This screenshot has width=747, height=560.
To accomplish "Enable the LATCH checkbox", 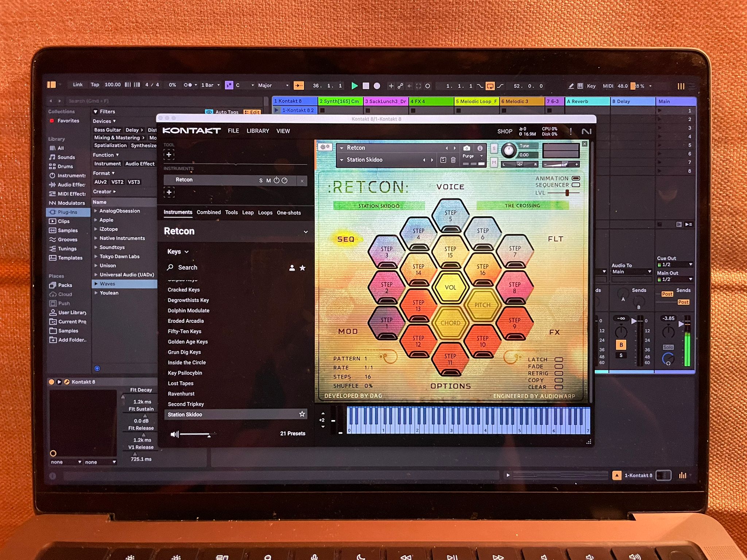I will click(558, 359).
